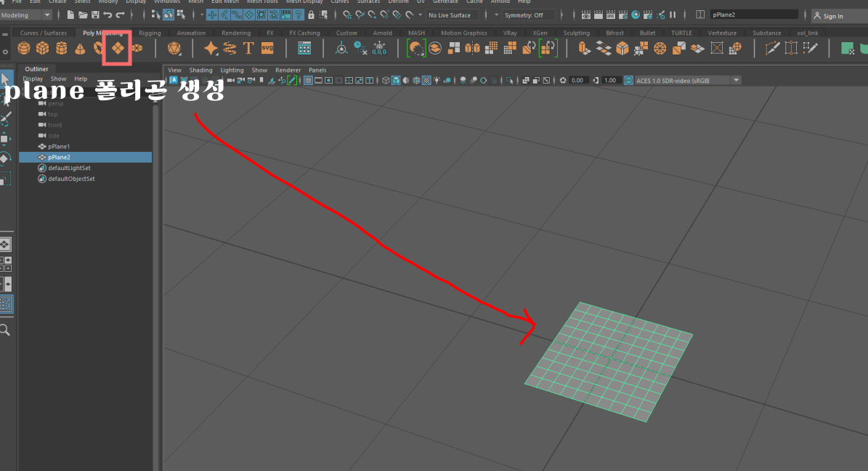The image size is (868, 471).
Task: Click the pause rendering icon
Action: click(673, 15)
